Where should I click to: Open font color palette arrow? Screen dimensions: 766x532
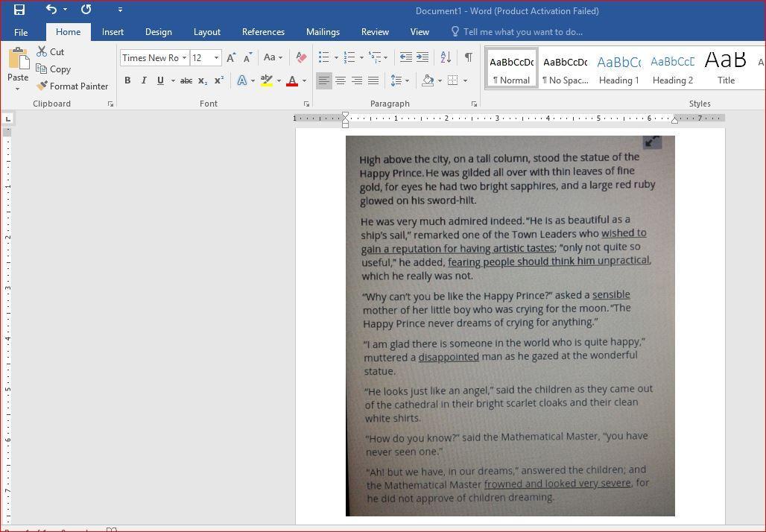(x=304, y=80)
